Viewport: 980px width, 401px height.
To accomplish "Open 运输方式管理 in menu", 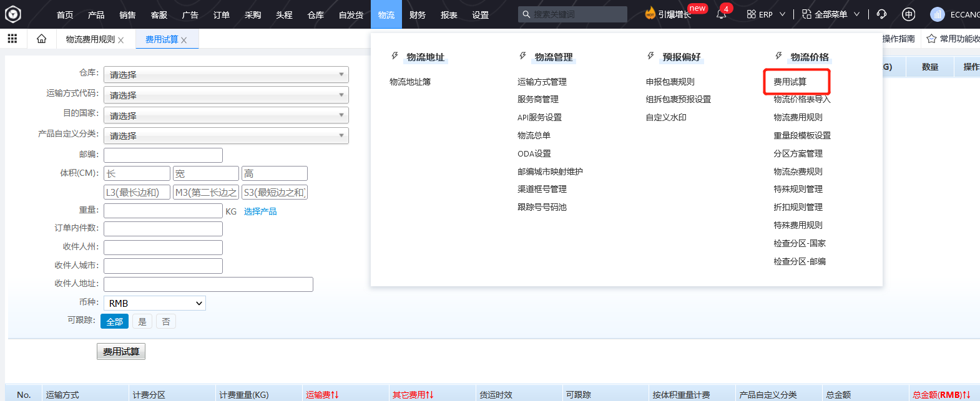I will click(542, 82).
